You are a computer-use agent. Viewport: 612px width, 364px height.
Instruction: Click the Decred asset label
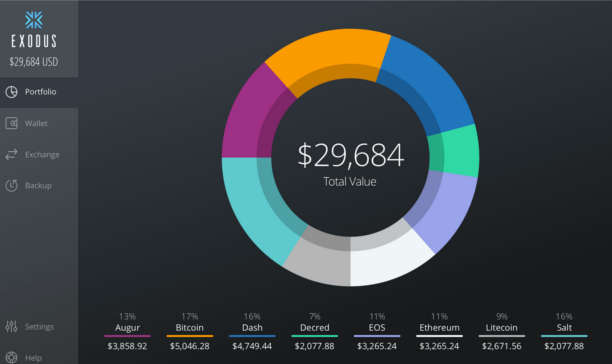(x=315, y=327)
